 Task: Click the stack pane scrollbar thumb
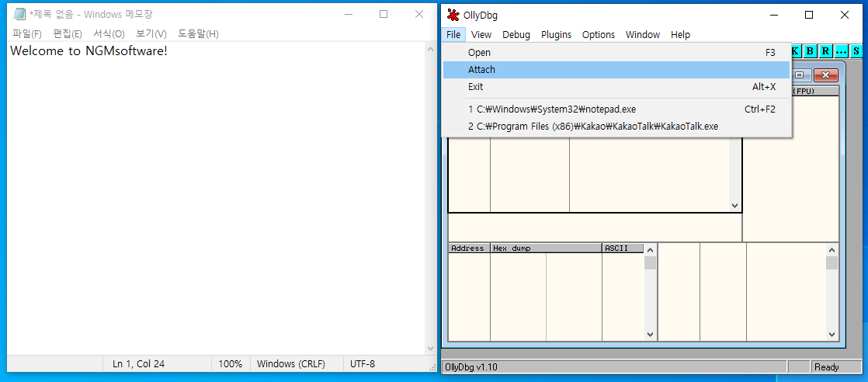point(832,262)
